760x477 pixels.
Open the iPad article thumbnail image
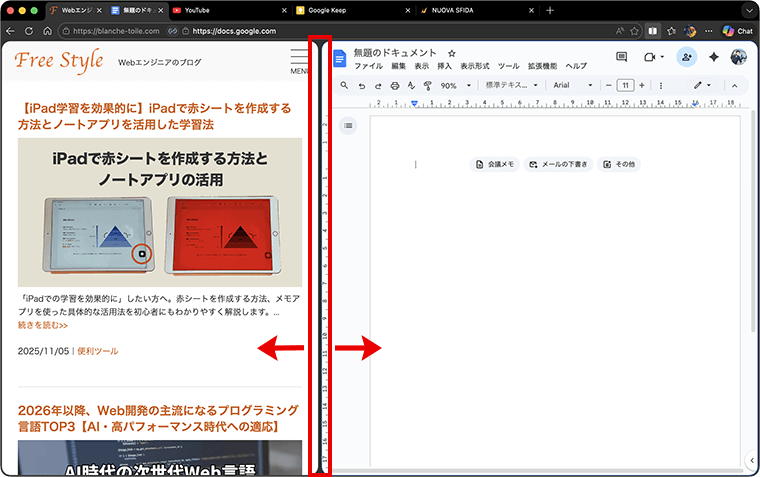160,212
